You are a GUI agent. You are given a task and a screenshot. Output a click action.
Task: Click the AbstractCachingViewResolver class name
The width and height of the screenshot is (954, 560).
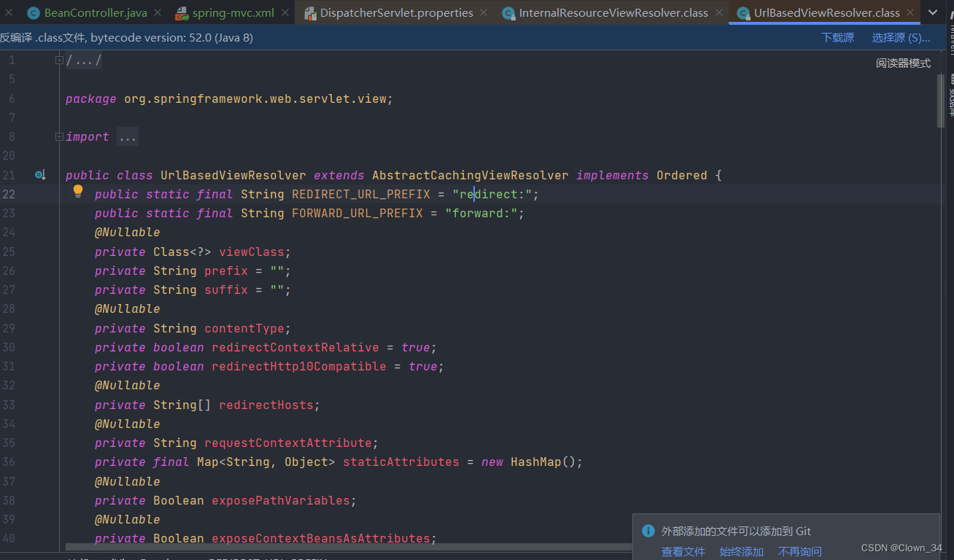tap(470, 175)
